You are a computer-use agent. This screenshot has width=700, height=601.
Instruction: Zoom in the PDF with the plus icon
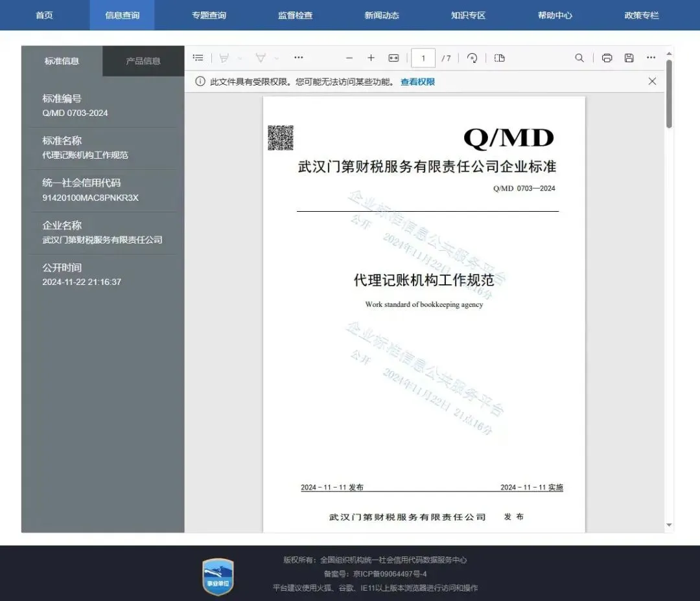[371, 58]
